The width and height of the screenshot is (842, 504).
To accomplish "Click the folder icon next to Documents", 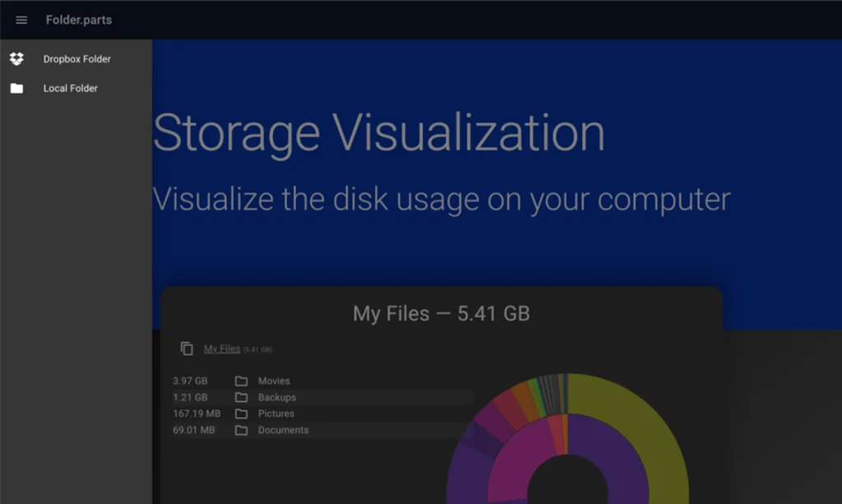I will [240, 430].
